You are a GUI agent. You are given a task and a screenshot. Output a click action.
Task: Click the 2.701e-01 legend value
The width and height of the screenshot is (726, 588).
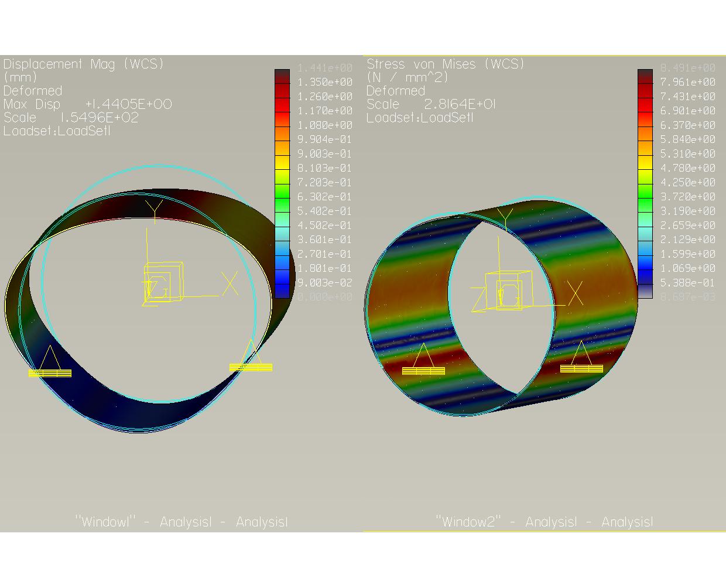click(x=325, y=254)
